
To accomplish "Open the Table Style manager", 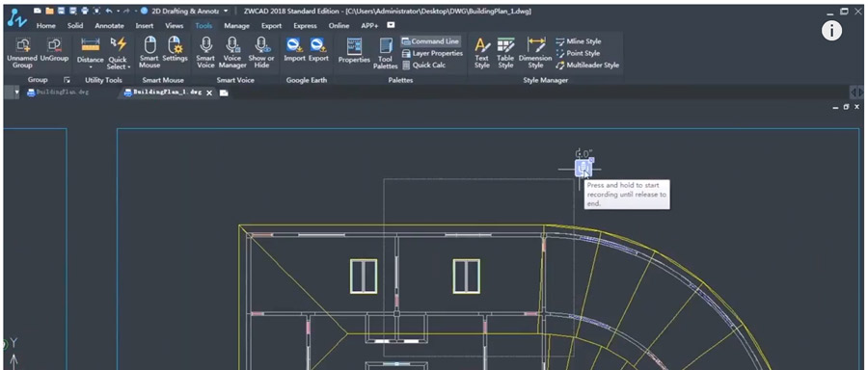I will click(505, 53).
